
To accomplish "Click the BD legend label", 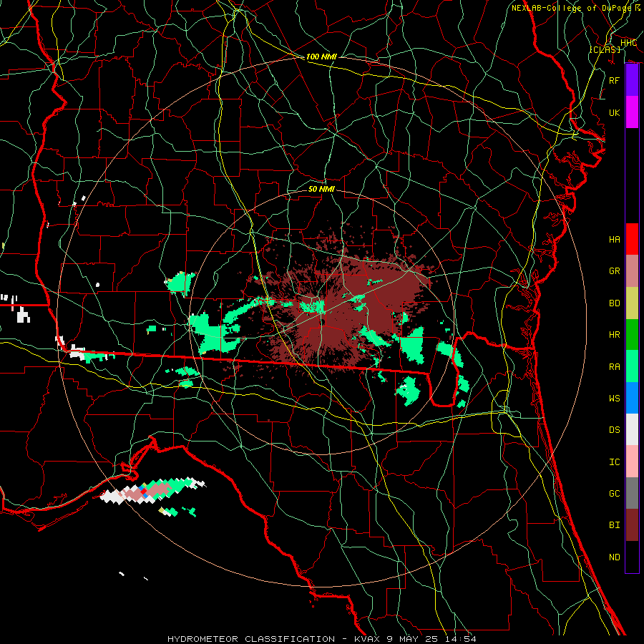I will coord(615,303).
